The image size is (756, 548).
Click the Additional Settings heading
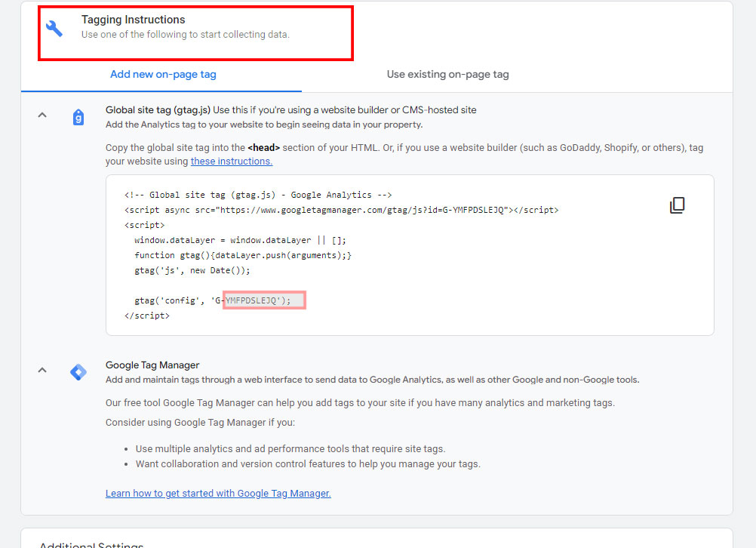(x=91, y=545)
